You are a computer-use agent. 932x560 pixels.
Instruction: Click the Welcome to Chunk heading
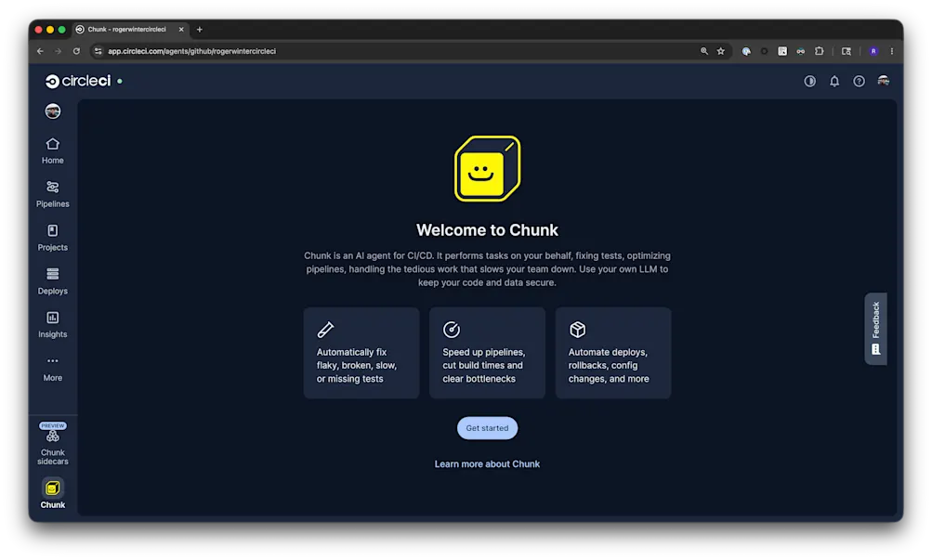pos(487,229)
